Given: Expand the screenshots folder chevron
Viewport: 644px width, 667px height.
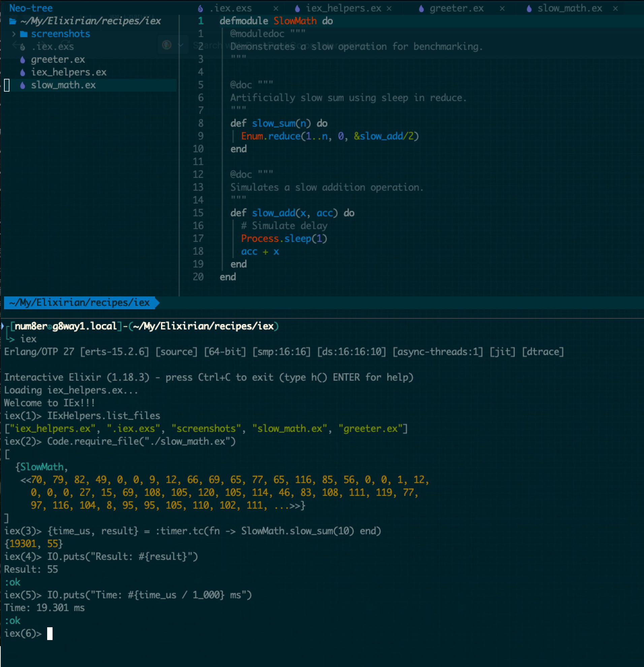Looking at the screenshot, I should pos(13,34).
